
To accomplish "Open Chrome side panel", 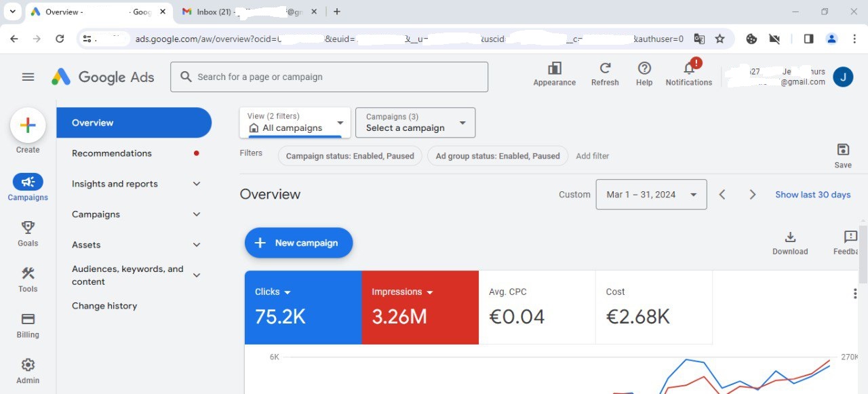I will [x=808, y=39].
